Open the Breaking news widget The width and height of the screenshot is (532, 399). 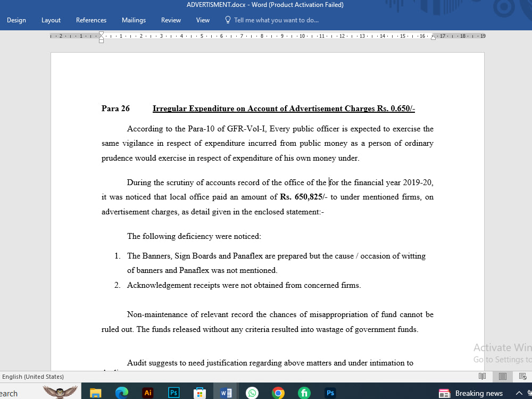[x=470, y=393]
